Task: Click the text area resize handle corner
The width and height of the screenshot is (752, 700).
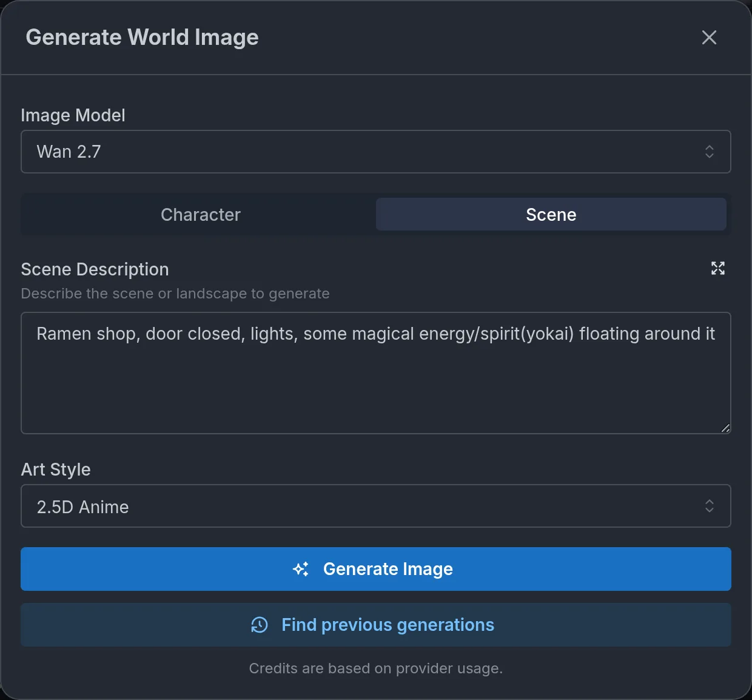Action: 725,428
